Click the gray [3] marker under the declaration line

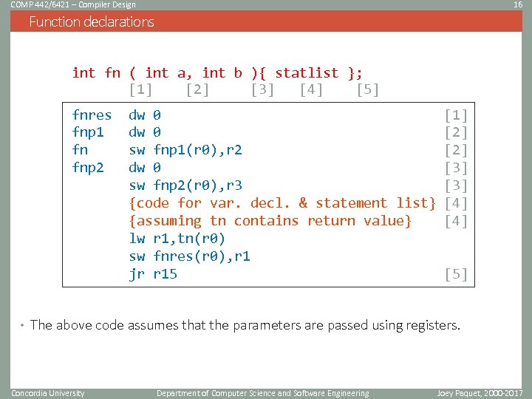coord(262,90)
